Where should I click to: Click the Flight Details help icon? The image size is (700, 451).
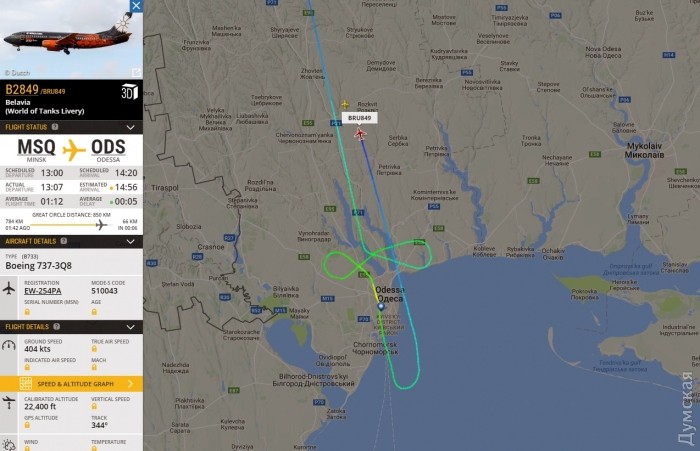[57, 326]
